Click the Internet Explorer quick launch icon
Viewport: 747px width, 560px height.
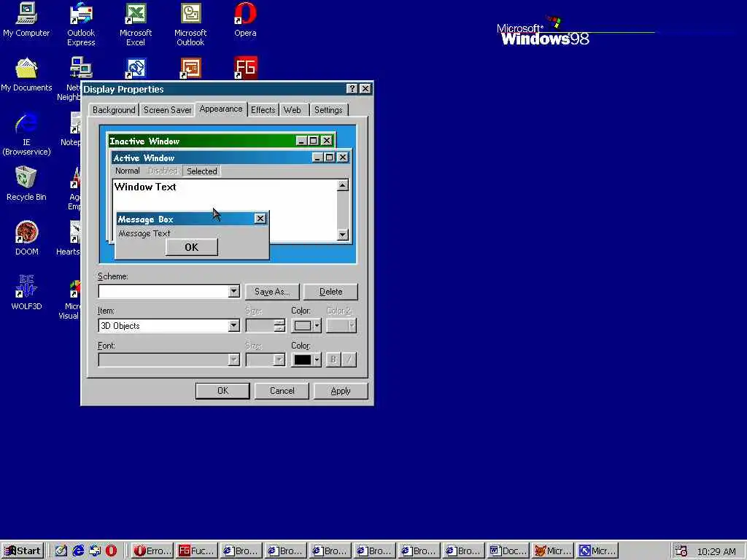78,551
